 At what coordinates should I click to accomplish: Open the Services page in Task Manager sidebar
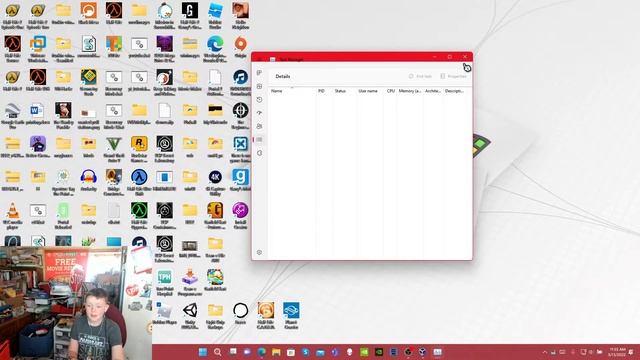pyautogui.click(x=259, y=153)
